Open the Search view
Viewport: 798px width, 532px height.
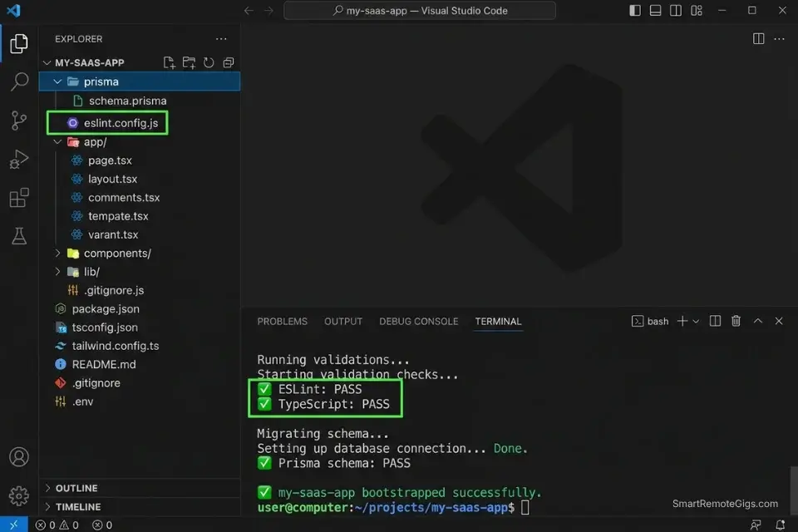coord(19,81)
